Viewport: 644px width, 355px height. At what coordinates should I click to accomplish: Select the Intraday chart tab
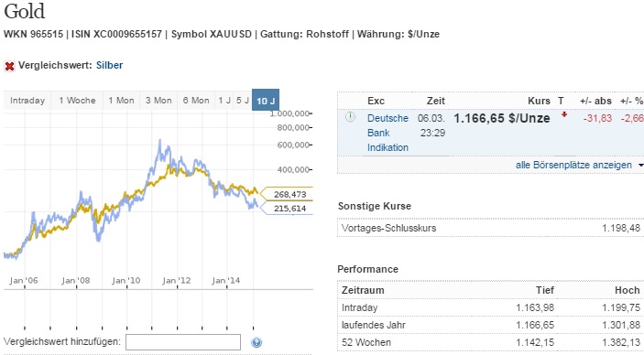click(x=27, y=101)
